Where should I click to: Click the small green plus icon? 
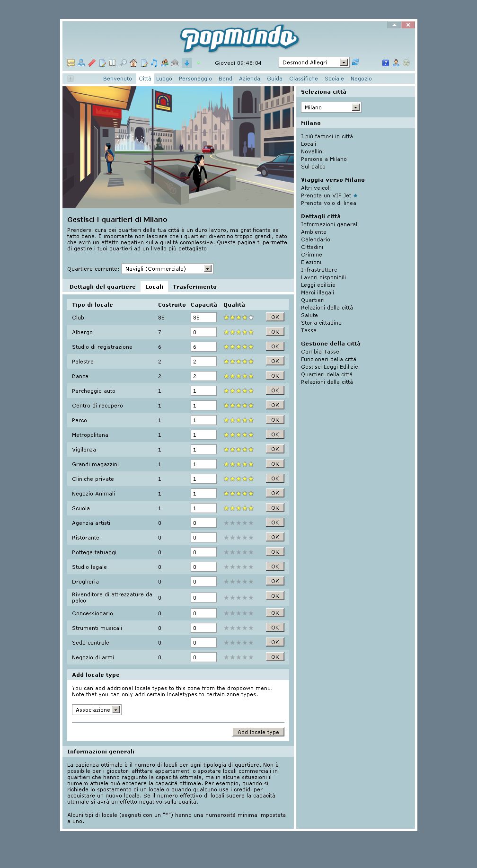click(198, 62)
